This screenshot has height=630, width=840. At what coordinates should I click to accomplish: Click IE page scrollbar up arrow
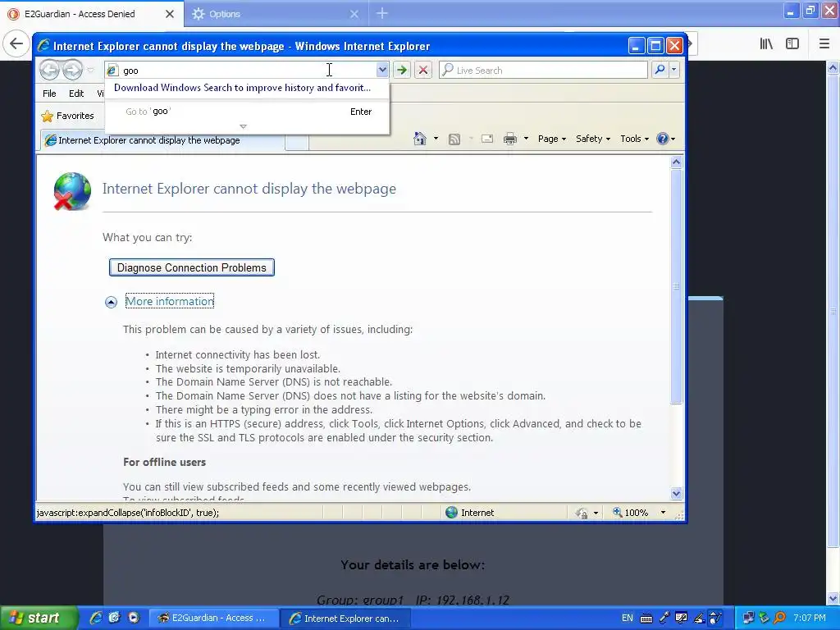[x=676, y=162]
